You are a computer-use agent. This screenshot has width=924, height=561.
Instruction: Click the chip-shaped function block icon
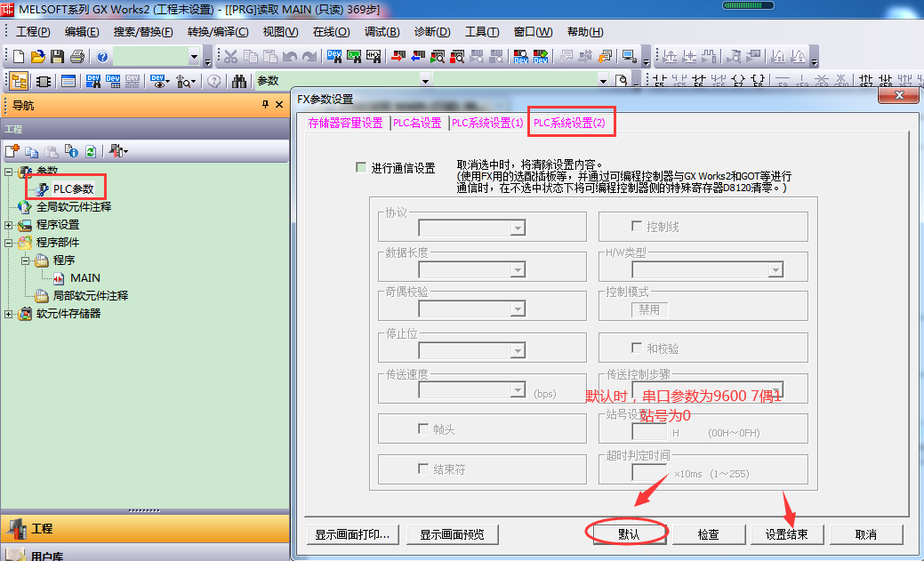click(x=44, y=81)
